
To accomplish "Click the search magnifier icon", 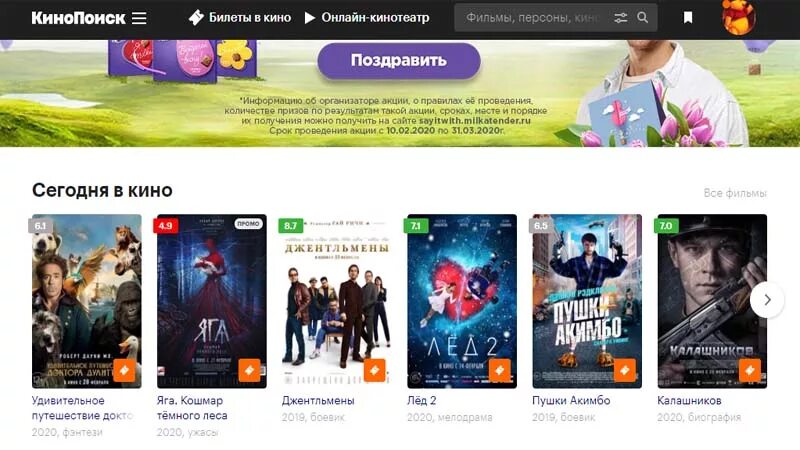I will [643, 17].
